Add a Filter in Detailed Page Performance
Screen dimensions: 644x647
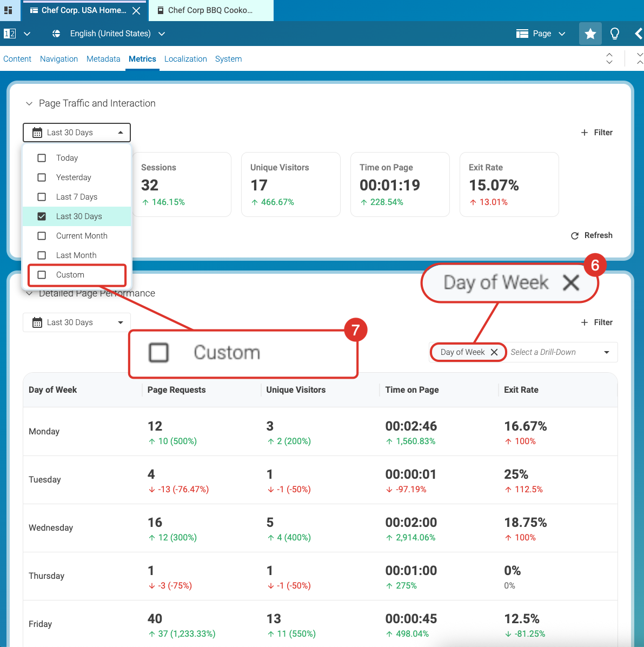tap(596, 322)
